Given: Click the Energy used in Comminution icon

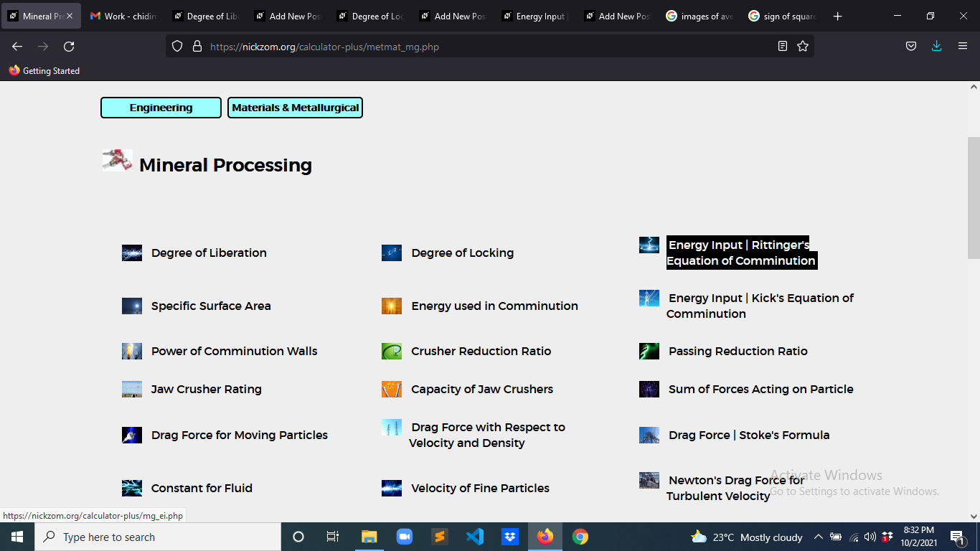Looking at the screenshot, I should point(392,306).
